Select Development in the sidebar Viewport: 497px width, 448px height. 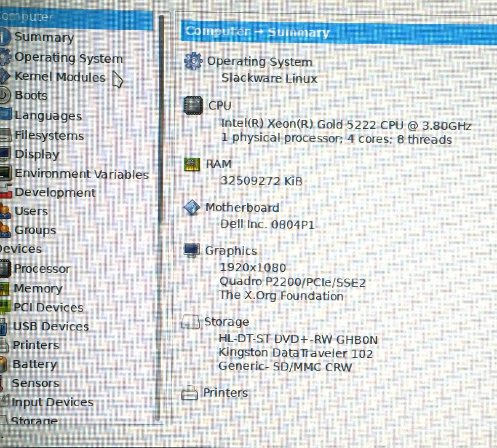pos(55,193)
